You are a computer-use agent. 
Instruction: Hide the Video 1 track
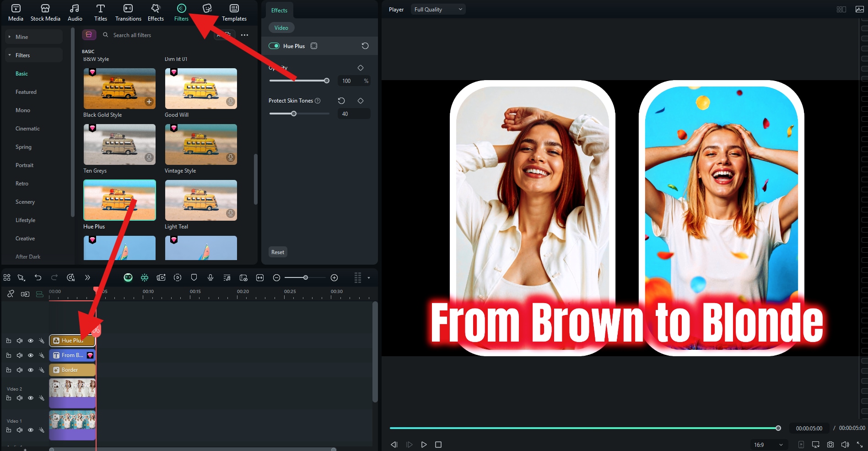(31, 430)
